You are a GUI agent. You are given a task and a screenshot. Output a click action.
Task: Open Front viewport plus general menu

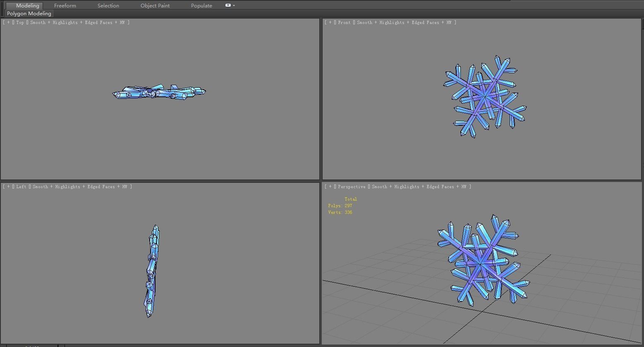point(330,22)
